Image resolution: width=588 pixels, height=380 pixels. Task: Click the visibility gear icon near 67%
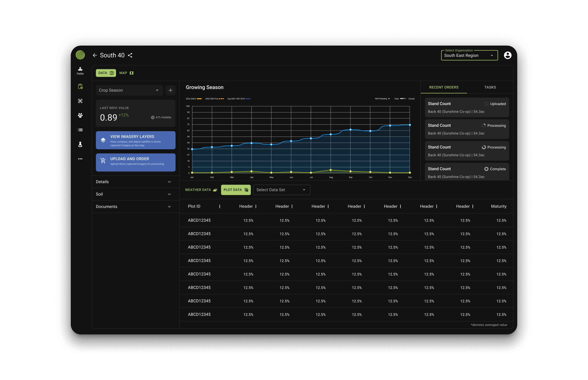click(153, 118)
